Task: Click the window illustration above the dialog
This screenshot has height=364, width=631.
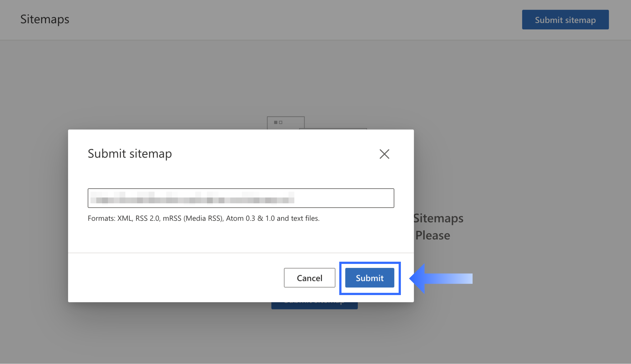Action: point(286,123)
